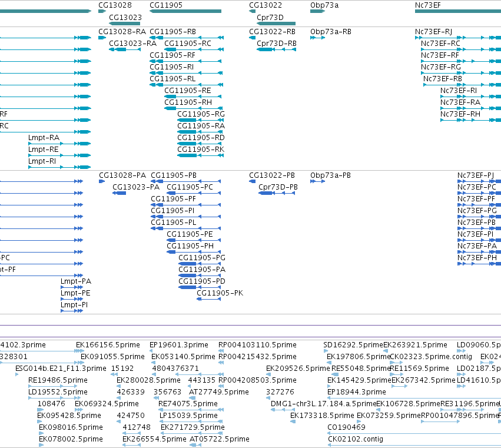Select the CG13023 gene label
Screen dimensions: 501x448
pyautogui.click(x=125, y=18)
